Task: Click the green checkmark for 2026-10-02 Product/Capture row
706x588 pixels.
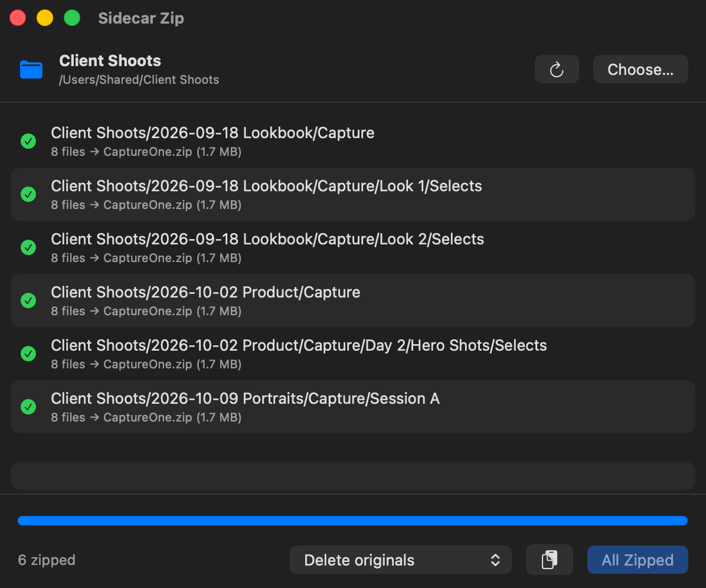Action: [28, 300]
